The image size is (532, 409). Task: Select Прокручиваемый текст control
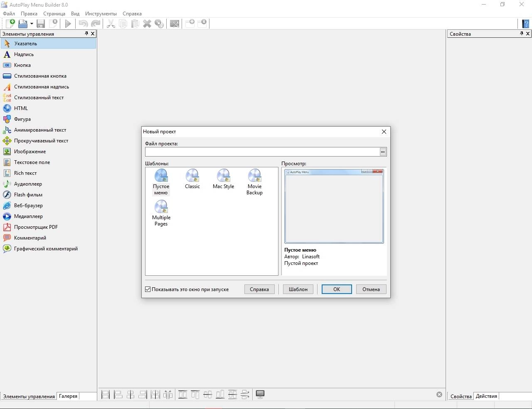click(x=48, y=141)
